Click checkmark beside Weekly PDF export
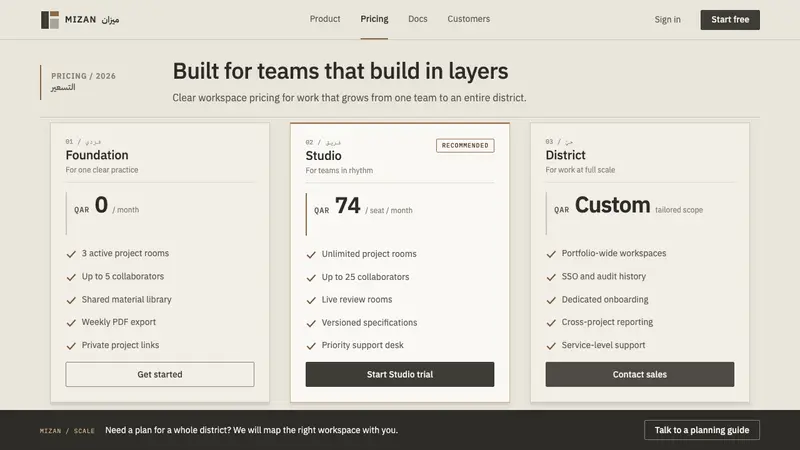This screenshot has width=800, height=450. click(71, 322)
